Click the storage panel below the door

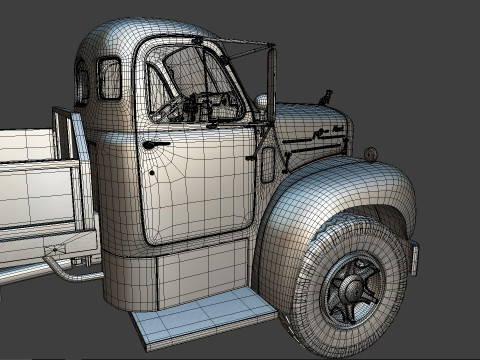click(203, 273)
